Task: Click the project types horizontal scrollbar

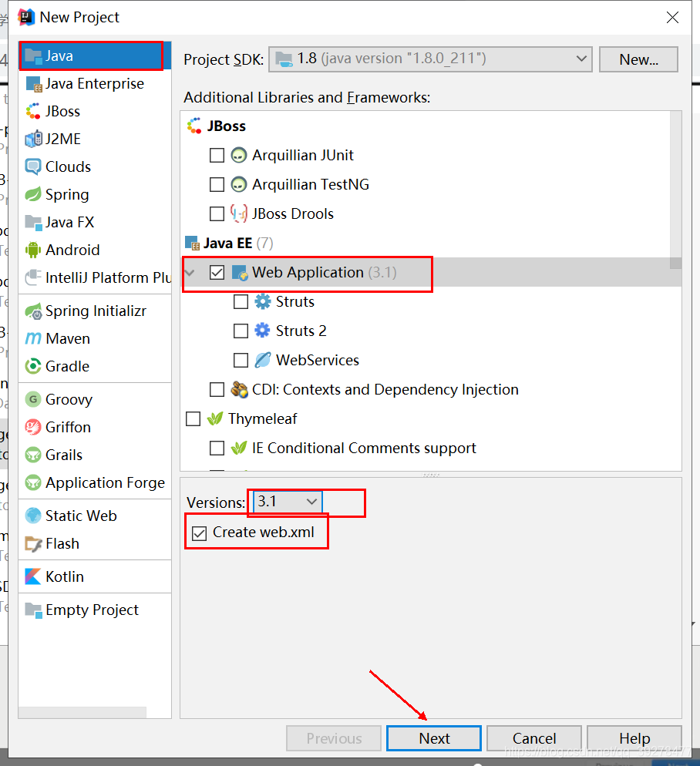Action: [82, 712]
